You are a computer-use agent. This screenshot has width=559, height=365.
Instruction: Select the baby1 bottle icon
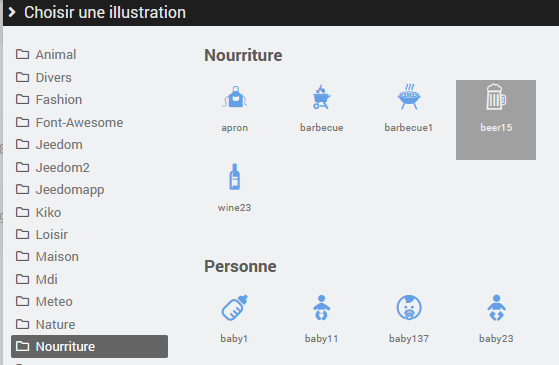coord(235,308)
